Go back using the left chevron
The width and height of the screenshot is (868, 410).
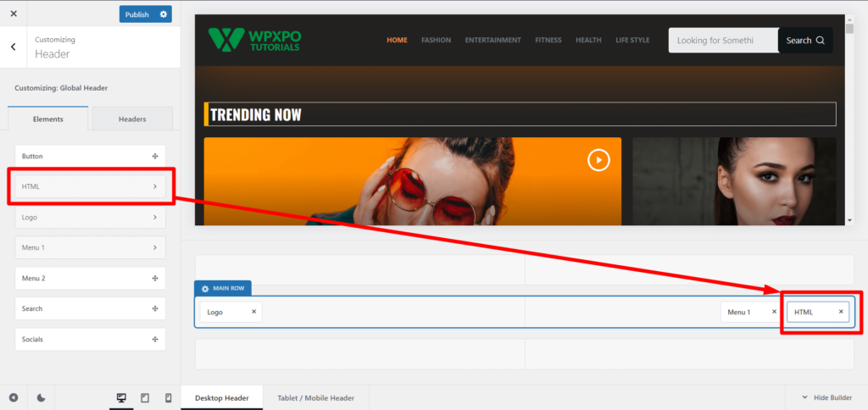pyautogui.click(x=14, y=47)
